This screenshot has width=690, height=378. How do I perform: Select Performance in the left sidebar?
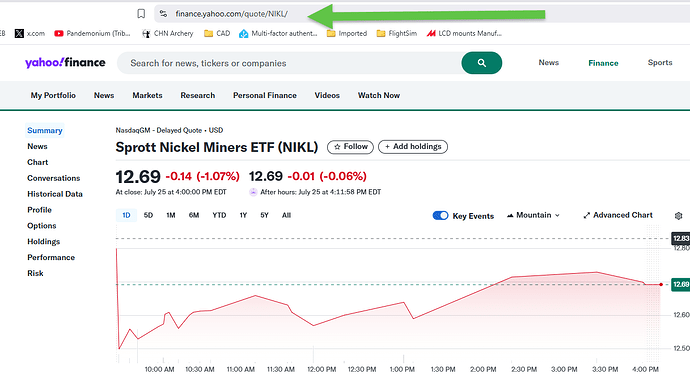point(51,257)
